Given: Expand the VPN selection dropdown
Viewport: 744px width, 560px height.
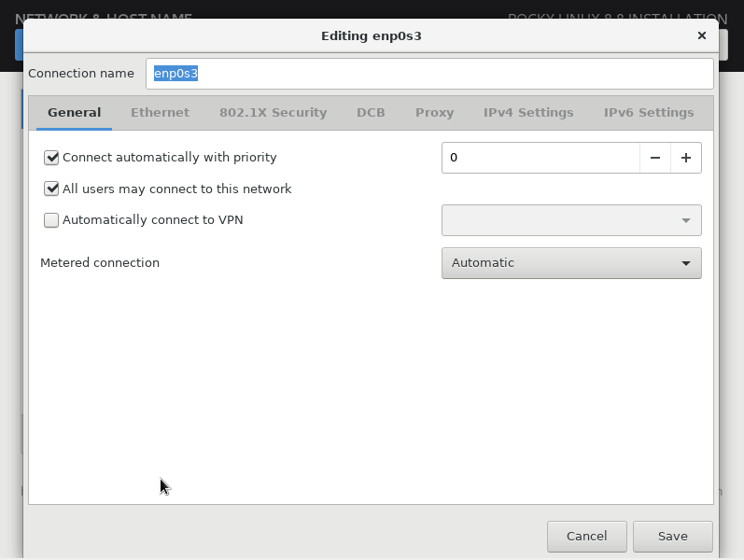Looking at the screenshot, I should click(570, 220).
